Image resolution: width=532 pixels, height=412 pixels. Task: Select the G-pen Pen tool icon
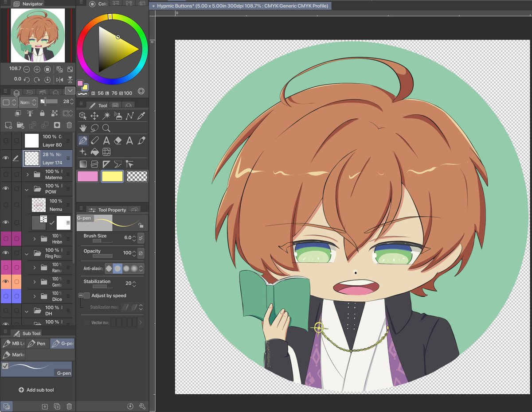83,140
